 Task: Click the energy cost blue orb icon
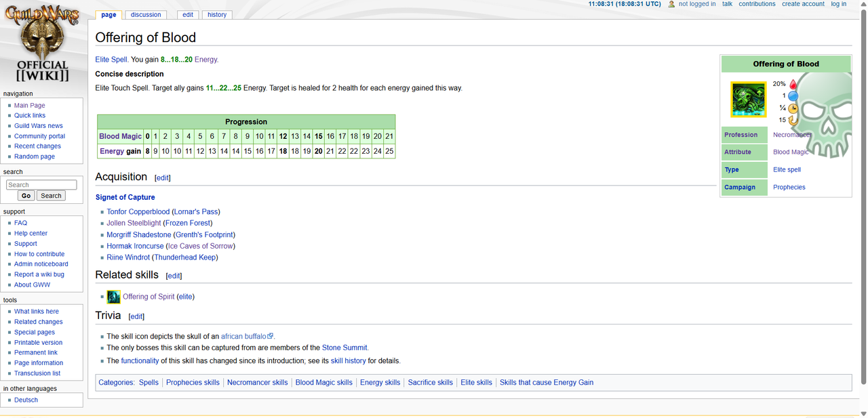coord(793,96)
